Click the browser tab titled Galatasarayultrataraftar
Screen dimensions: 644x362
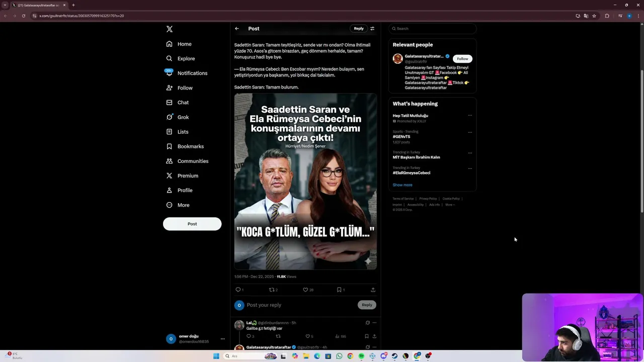pyautogui.click(x=39, y=5)
